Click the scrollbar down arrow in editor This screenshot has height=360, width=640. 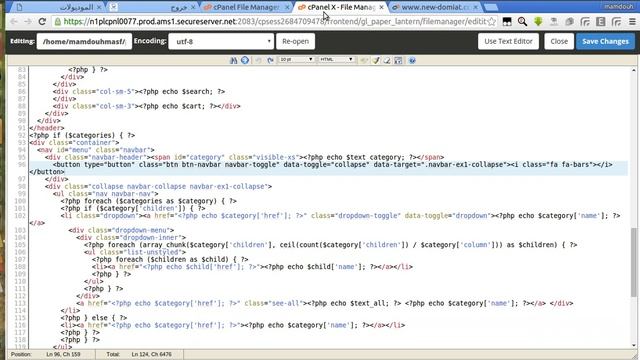pos(633,345)
